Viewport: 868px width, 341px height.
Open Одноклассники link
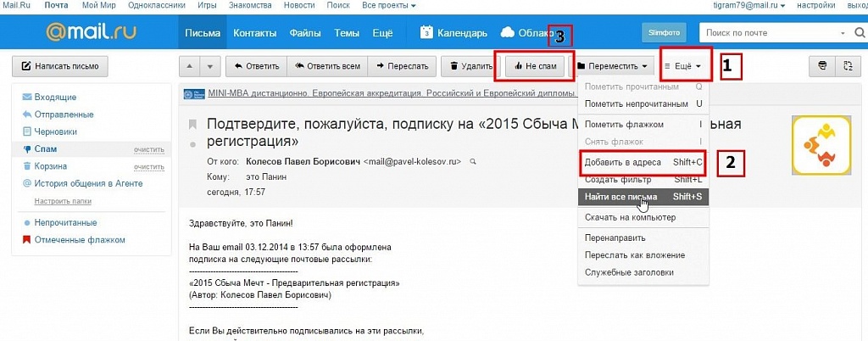pyautogui.click(x=157, y=6)
